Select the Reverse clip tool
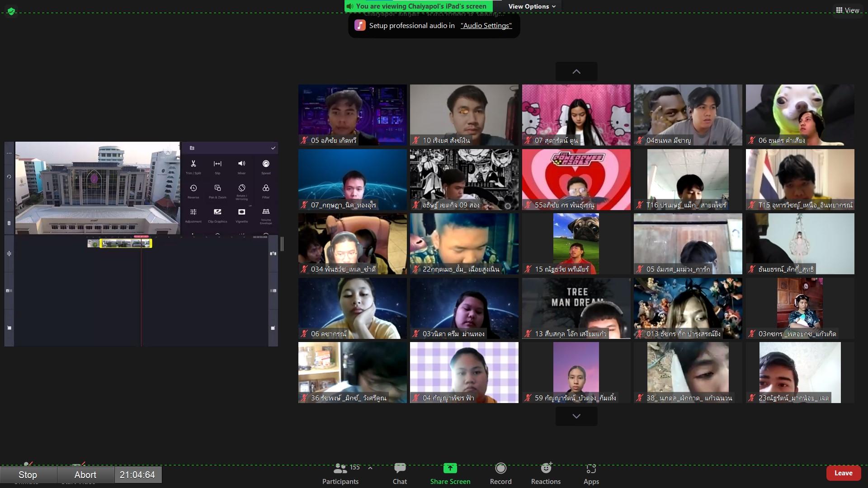This screenshot has height=488, width=868. click(x=193, y=191)
